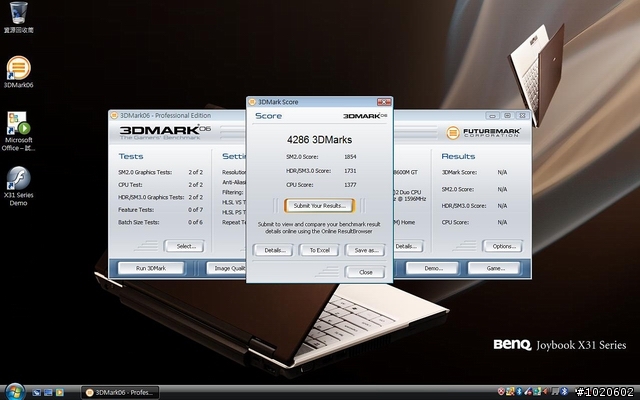640x400 pixels.
Task: Click the 4286 3DMarks score text
Action: click(320, 140)
